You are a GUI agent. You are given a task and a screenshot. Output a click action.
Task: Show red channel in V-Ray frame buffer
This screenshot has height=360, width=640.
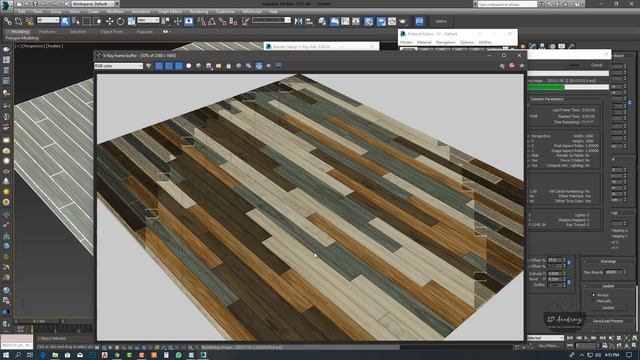click(159, 66)
